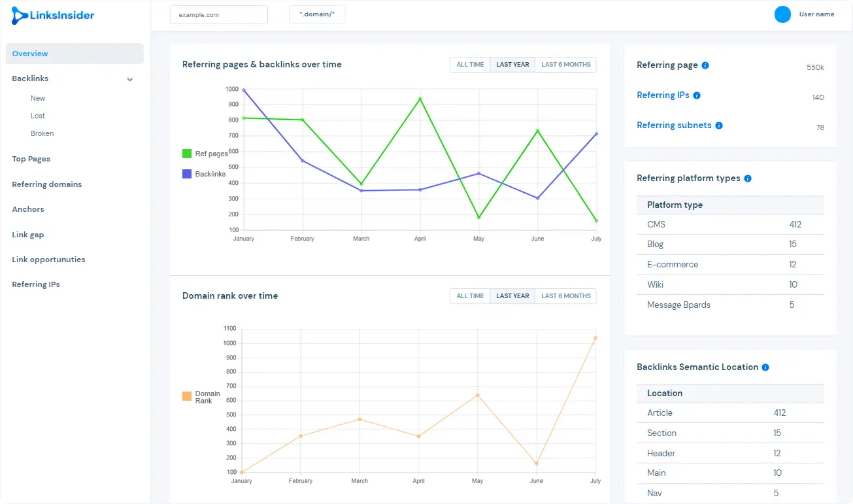Select the Header location row
The width and height of the screenshot is (853, 504).
coord(730,453)
